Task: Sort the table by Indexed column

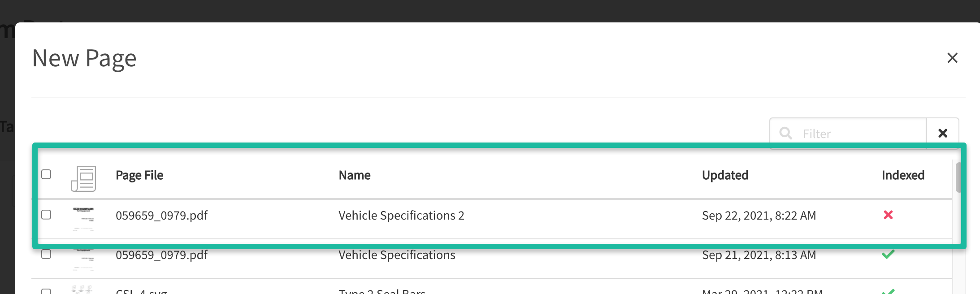Action: pos(903,175)
